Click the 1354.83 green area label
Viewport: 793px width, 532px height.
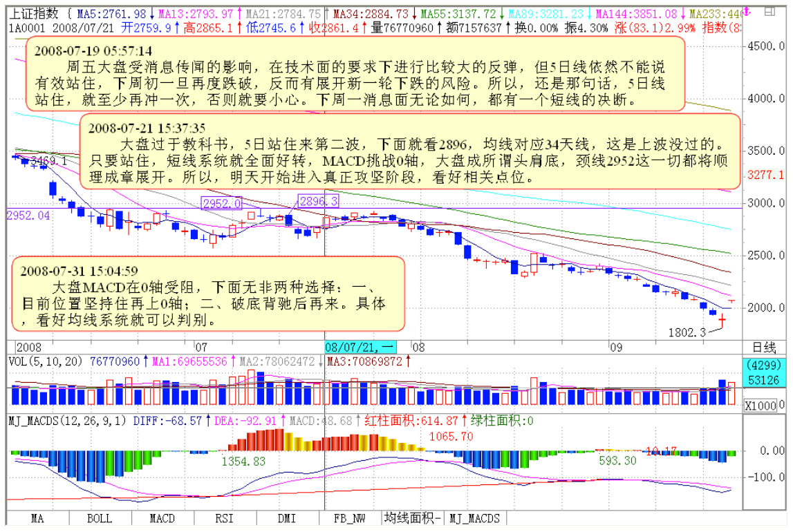click(x=243, y=462)
